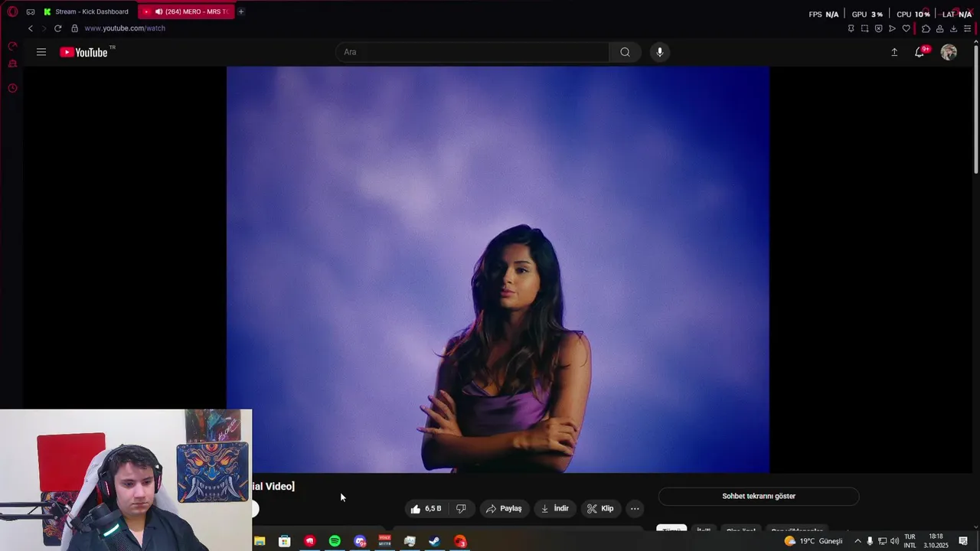Open the Windows notification center icon

[963, 541]
